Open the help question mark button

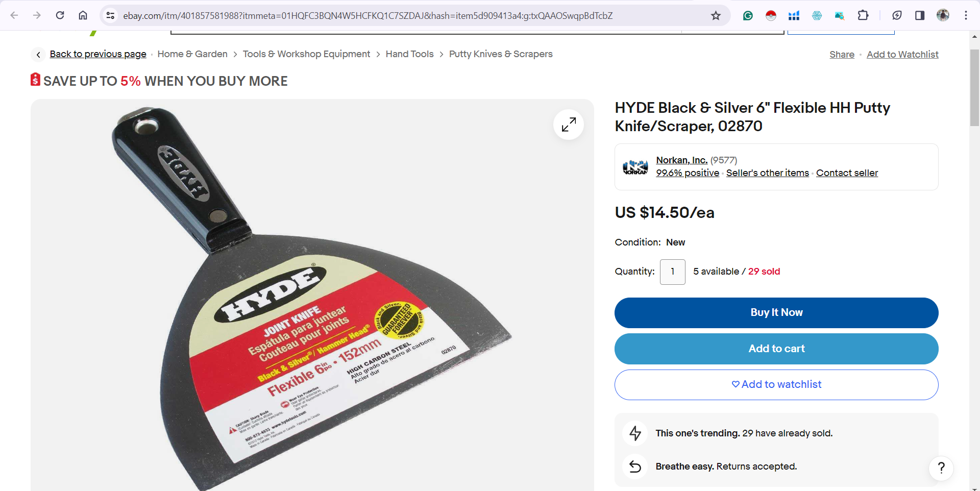(x=941, y=468)
